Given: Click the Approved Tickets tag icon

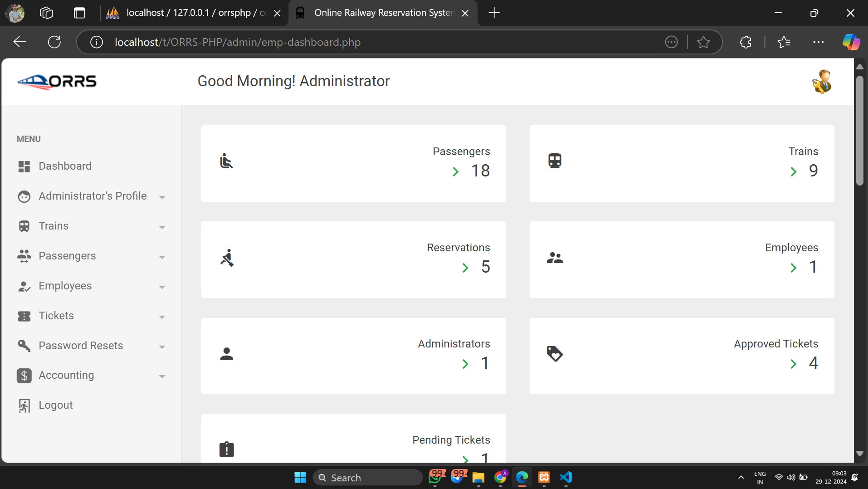Looking at the screenshot, I should (555, 354).
